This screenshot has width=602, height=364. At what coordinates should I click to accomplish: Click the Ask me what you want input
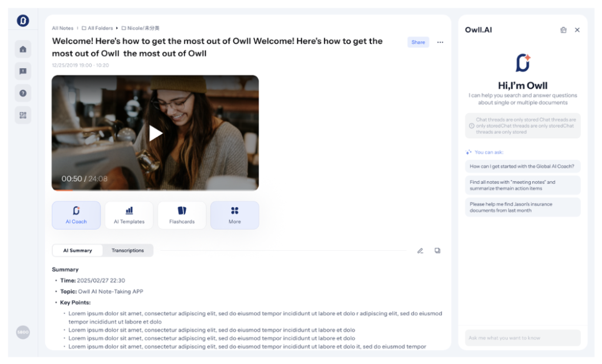(523, 338)
